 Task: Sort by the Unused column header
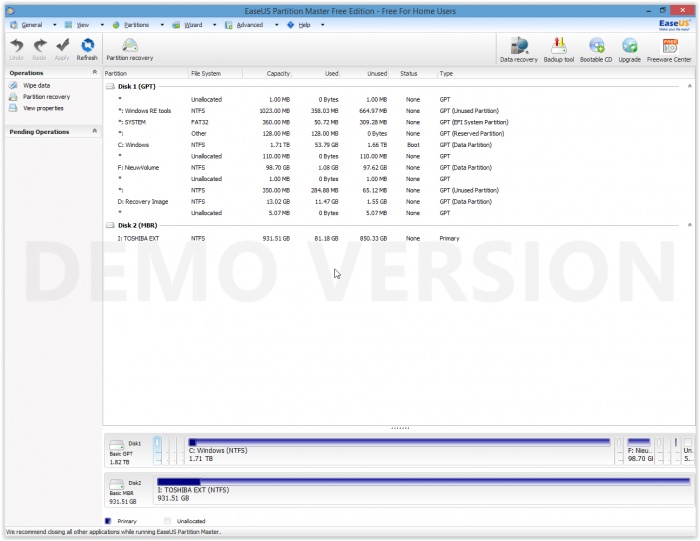pyautogui.click(x=365, y=73)
